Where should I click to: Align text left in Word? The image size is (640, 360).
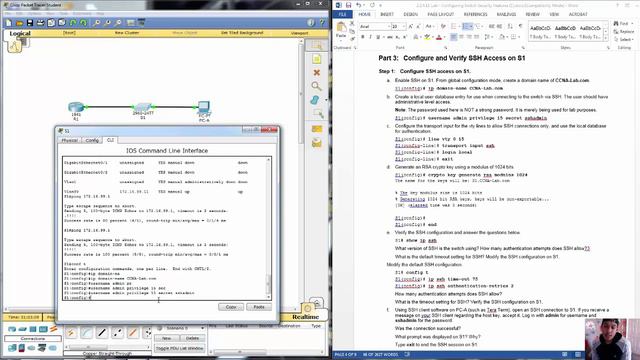(453, 37)
